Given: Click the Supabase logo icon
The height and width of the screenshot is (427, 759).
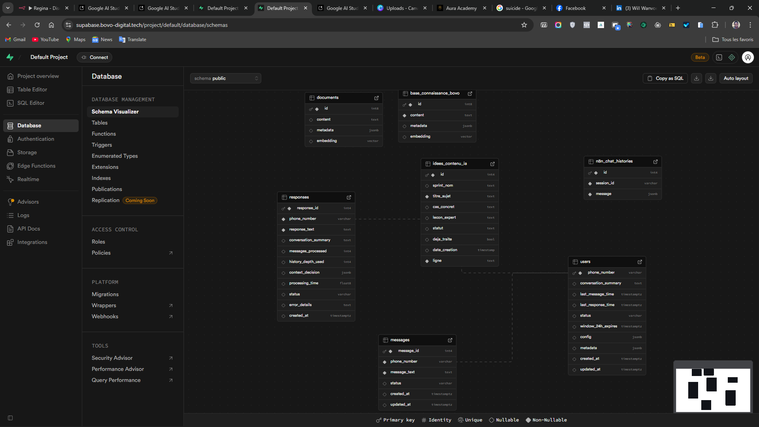Looking at the screenshot, I should [10, 57].
